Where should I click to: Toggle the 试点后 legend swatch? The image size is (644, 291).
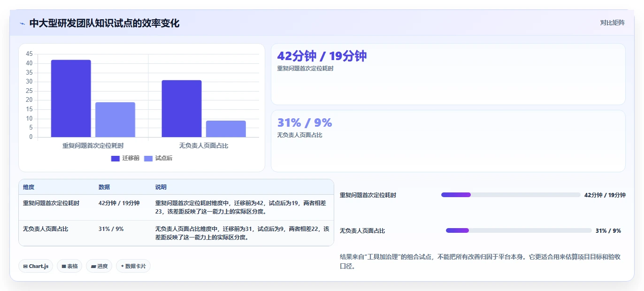coord(148,158)
